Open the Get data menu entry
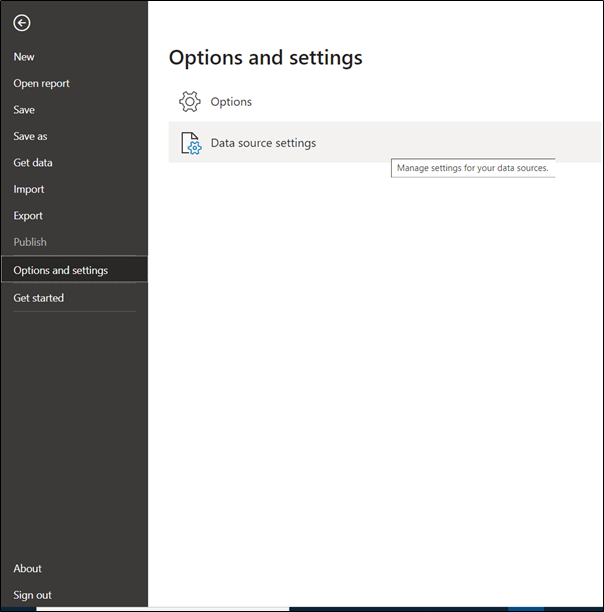This screenshot has height=612, width=604. pyautogui.click(x=33, y=163)
